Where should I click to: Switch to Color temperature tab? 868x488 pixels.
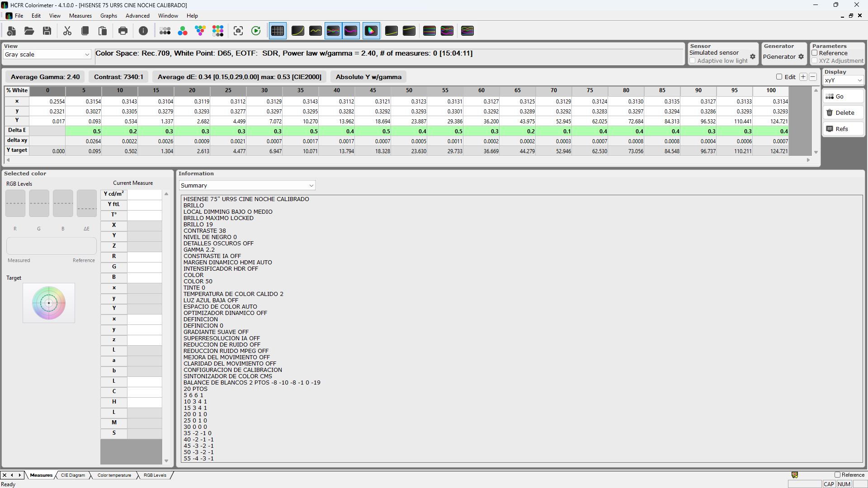114,475
